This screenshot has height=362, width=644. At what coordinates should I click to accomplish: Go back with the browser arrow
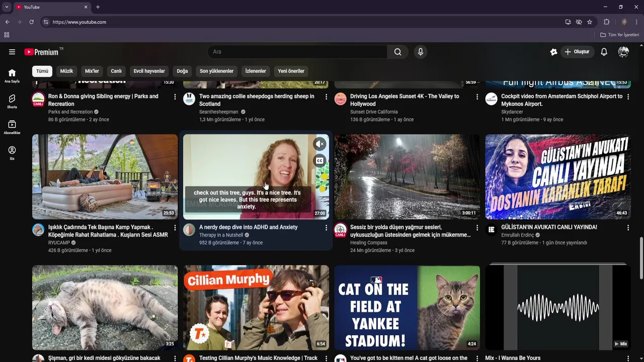7,22
